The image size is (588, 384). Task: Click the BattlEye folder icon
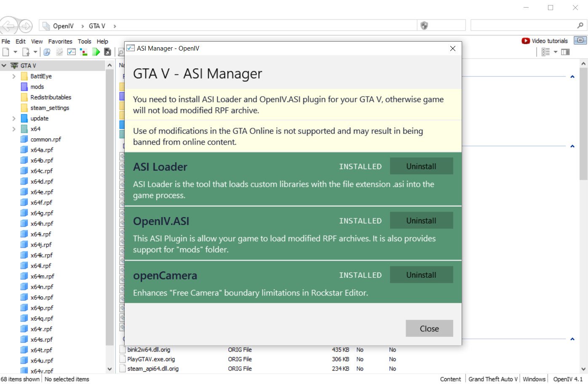tap(24, 76)
